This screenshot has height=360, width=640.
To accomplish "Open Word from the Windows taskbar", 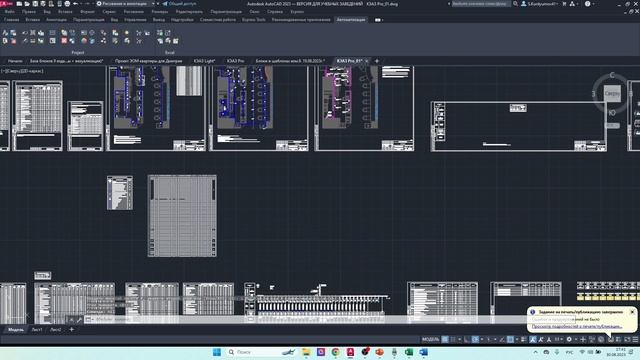I will (x=423, y=352).
